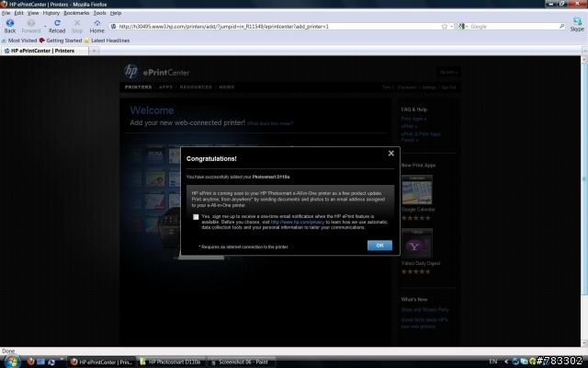The image size is (588, 368).
Task: Select the HP ePrintCenter Printers tab
Action: pos(44,51)
